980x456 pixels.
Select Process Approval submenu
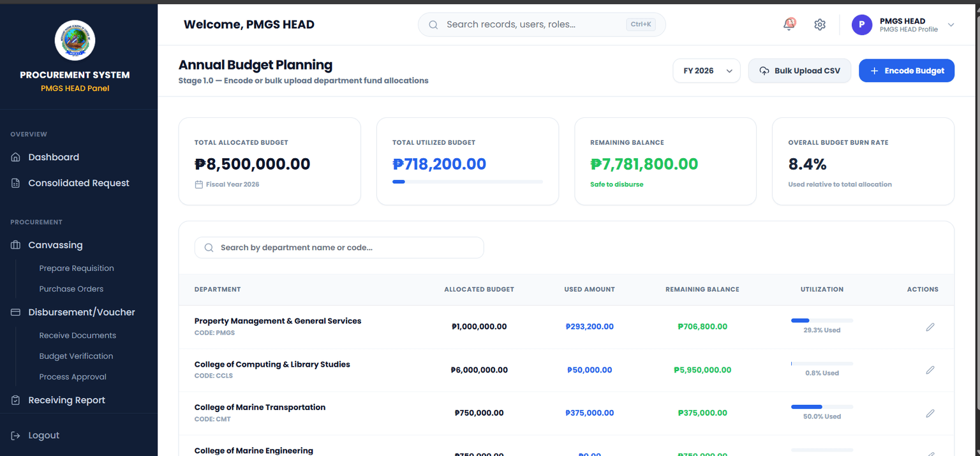point(73,377)
